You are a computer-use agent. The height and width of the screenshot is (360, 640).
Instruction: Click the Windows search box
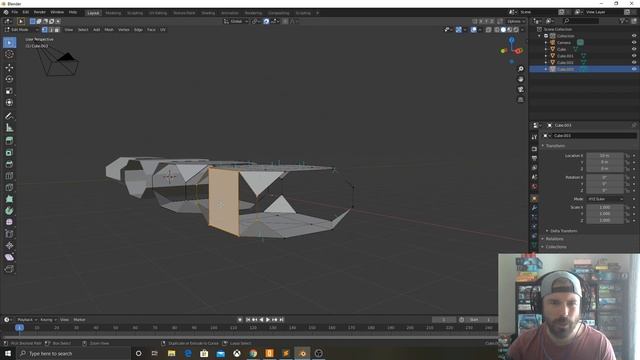point(73,353)
